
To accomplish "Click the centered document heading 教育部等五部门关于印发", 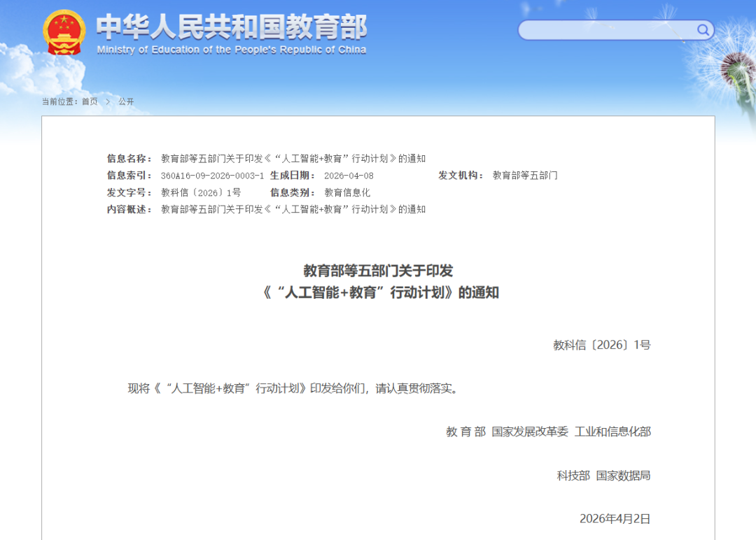I will [x=378, y=273].
